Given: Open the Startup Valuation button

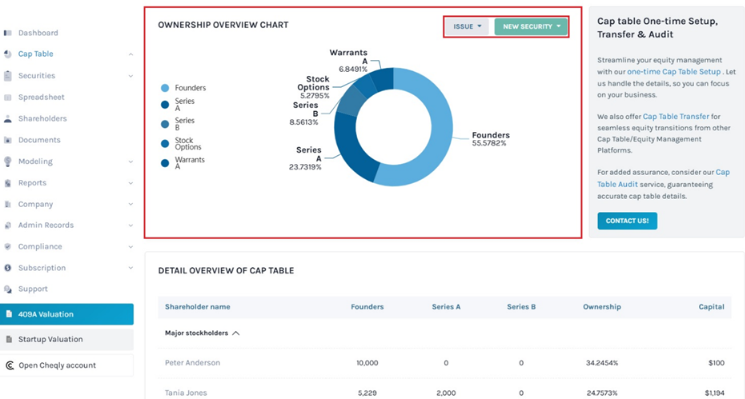Looking at the screenshot, I should coord(67,339).
